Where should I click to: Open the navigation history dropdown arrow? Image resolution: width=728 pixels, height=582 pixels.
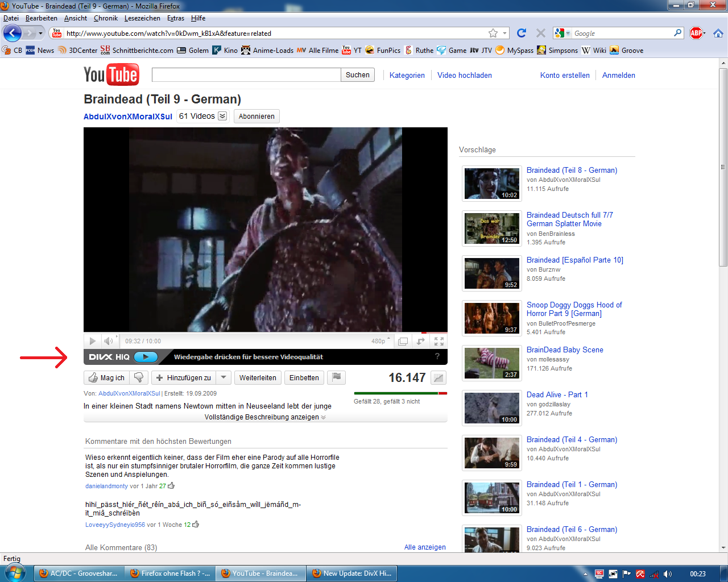40,34
